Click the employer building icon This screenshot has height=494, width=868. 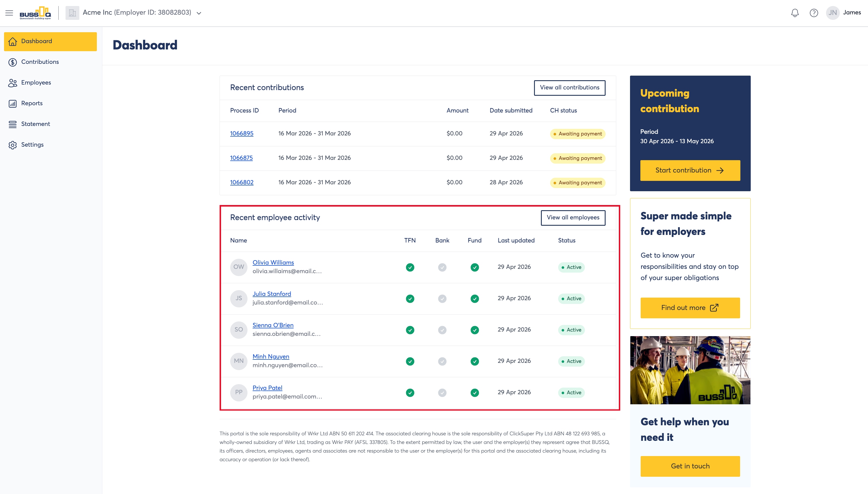tap(72, 13)
